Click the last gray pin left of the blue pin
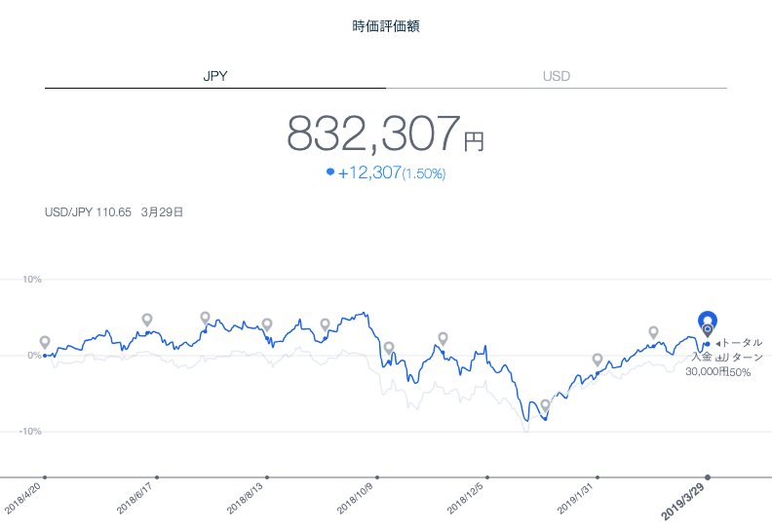 653,332
